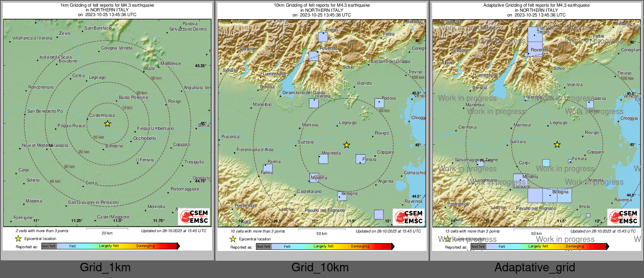This screenshot has height=278, width=644.
Task: Click 'Cologna Veneta' label on the 1km map
Action: pos(117,48)
